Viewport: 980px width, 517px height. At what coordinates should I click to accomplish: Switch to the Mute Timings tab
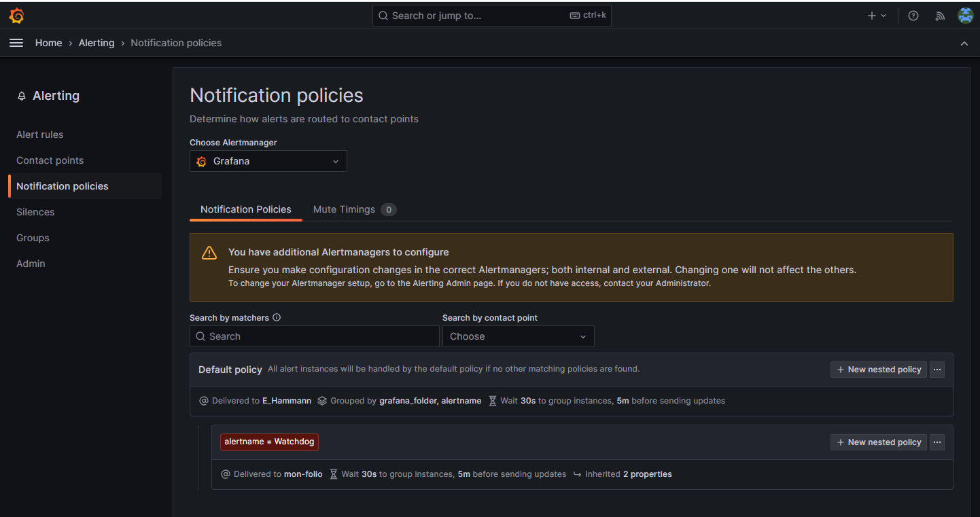point(344,209)
